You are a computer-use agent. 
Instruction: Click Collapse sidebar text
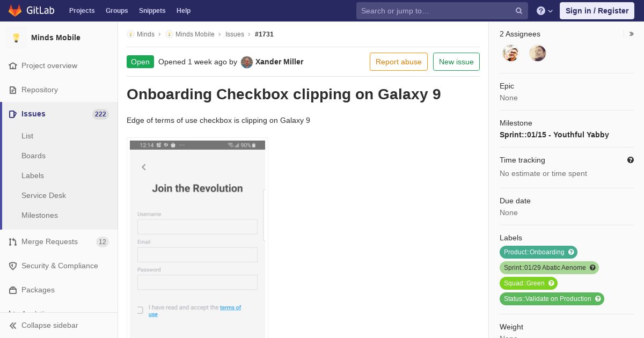click(x=50, y=325)
